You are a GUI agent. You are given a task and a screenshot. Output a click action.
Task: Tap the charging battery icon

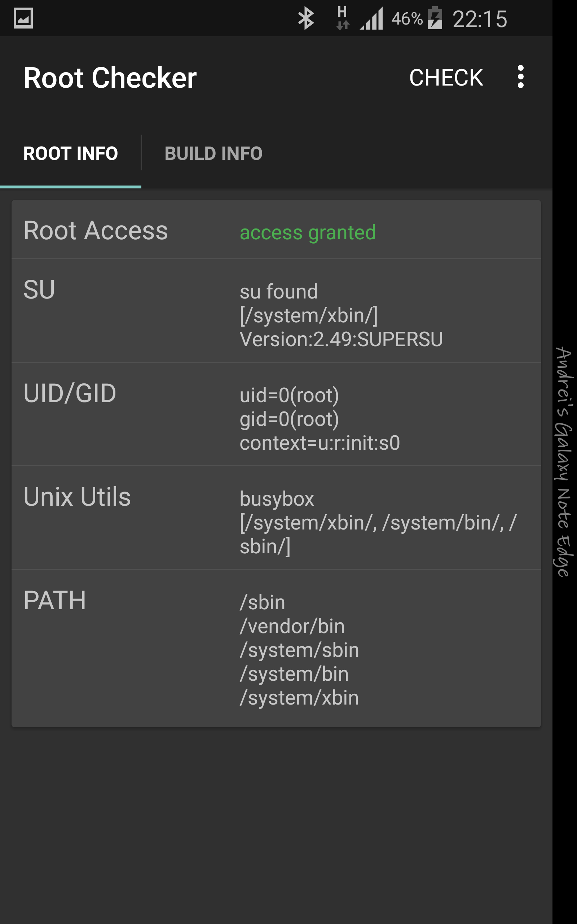point(435,18)
